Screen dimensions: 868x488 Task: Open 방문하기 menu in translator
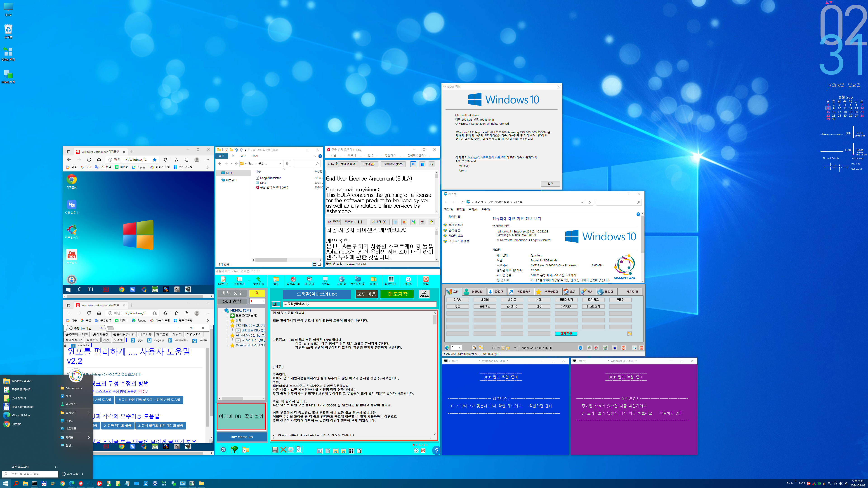click(390, 155)
